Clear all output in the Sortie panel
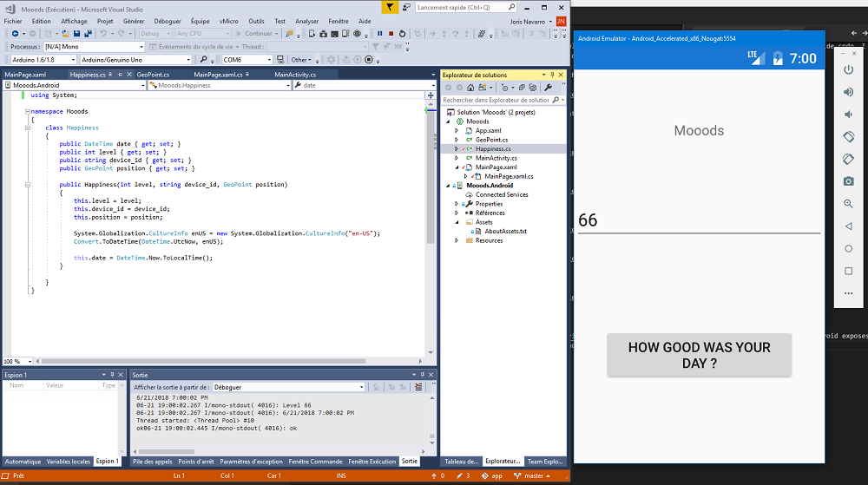Viewport: 868px width, 485px height. tap(418, 387)
